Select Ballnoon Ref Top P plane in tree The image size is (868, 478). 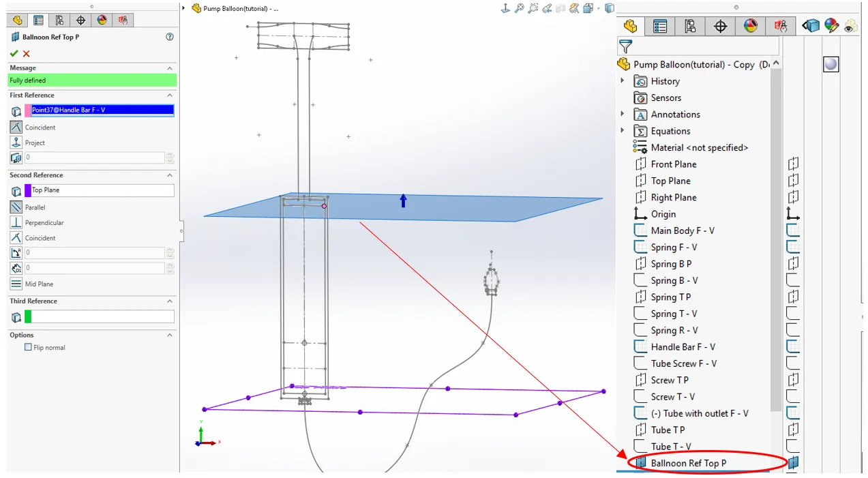tap(688, 463)
